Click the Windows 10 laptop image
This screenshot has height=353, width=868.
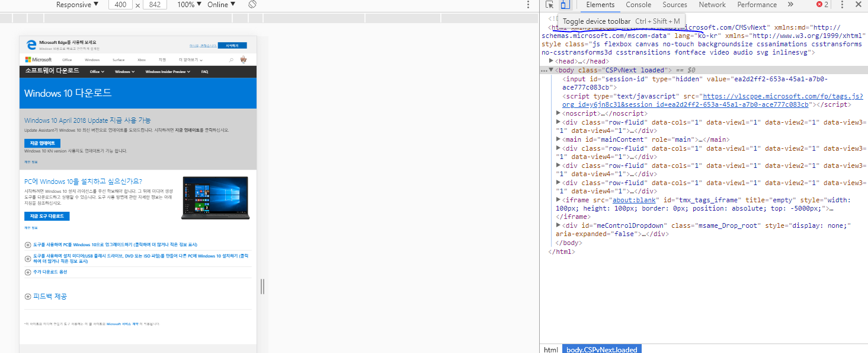pos(216,198)
